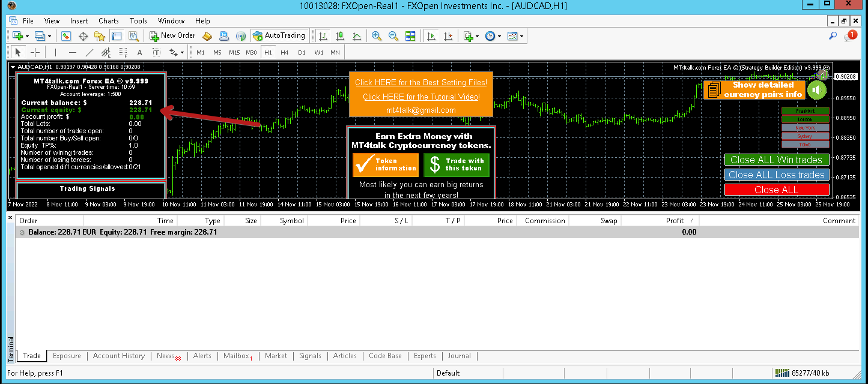Switch timeframe to M15
Image resolution: width=868 pixels, height=384 pixels.
pos(234,52)
